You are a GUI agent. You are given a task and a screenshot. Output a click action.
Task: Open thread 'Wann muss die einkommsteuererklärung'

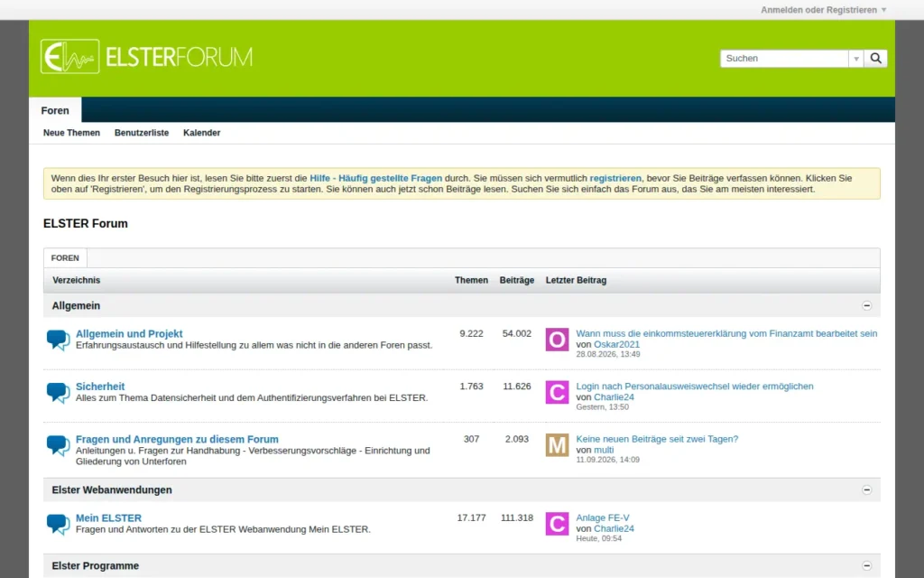(x=726, y=334)
